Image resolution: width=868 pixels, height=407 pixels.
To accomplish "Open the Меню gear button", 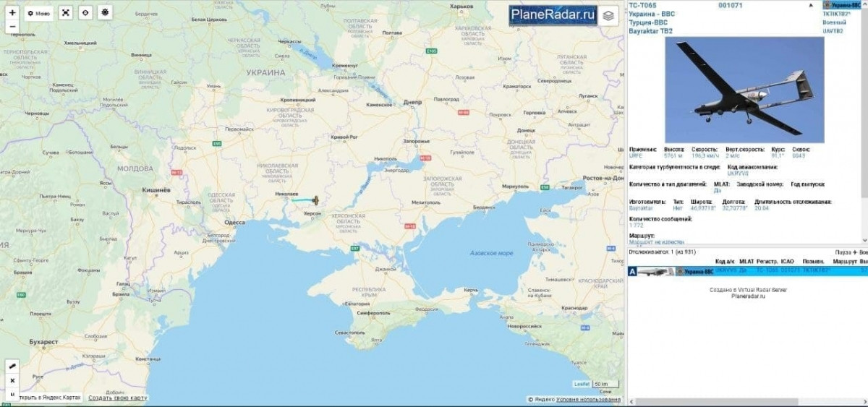I will 39,13.
